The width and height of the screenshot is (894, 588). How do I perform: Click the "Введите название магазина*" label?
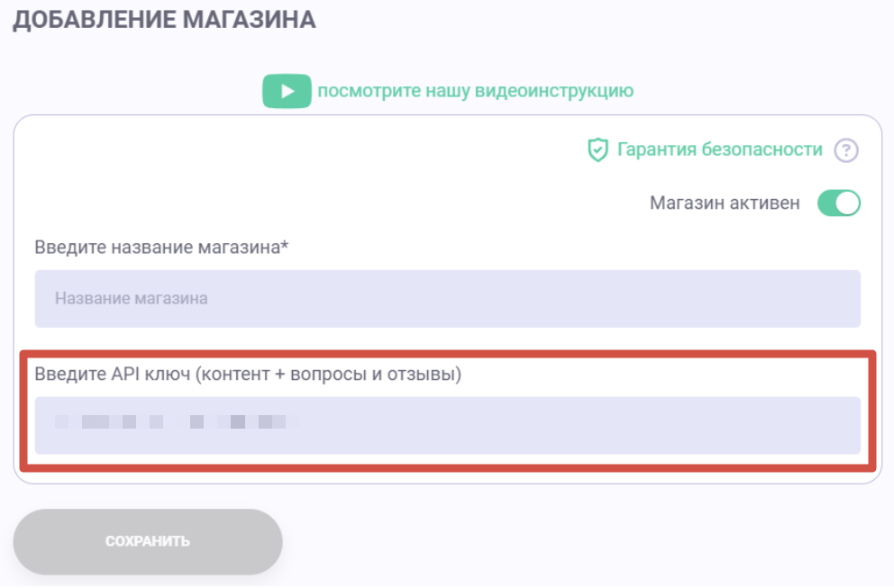click(x=161, y=248)
